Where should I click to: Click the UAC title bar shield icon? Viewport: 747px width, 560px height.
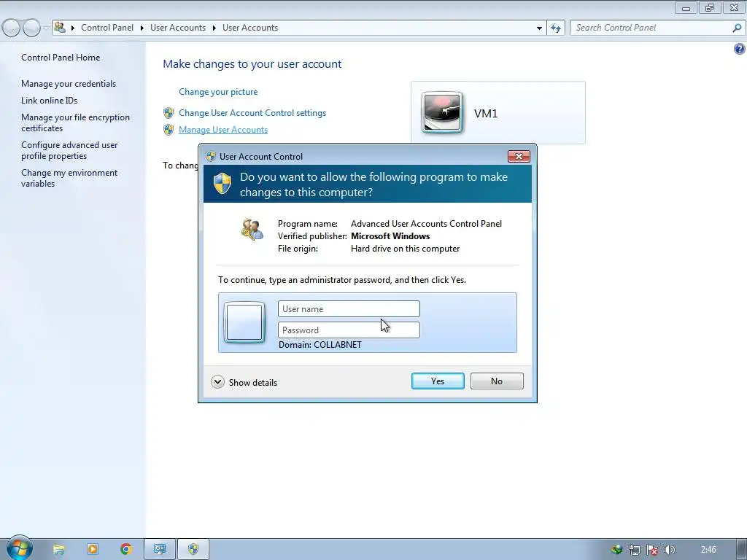point(211,156)
